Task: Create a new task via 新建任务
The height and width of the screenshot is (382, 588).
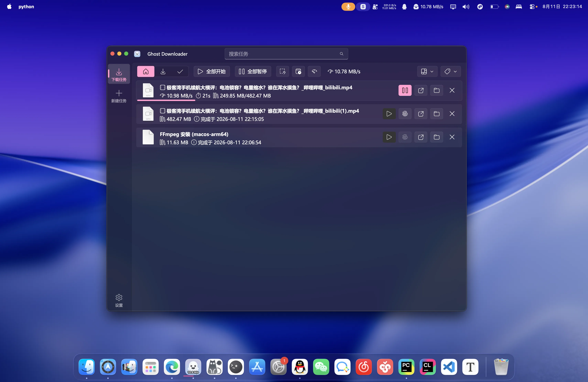Action: 119,96
